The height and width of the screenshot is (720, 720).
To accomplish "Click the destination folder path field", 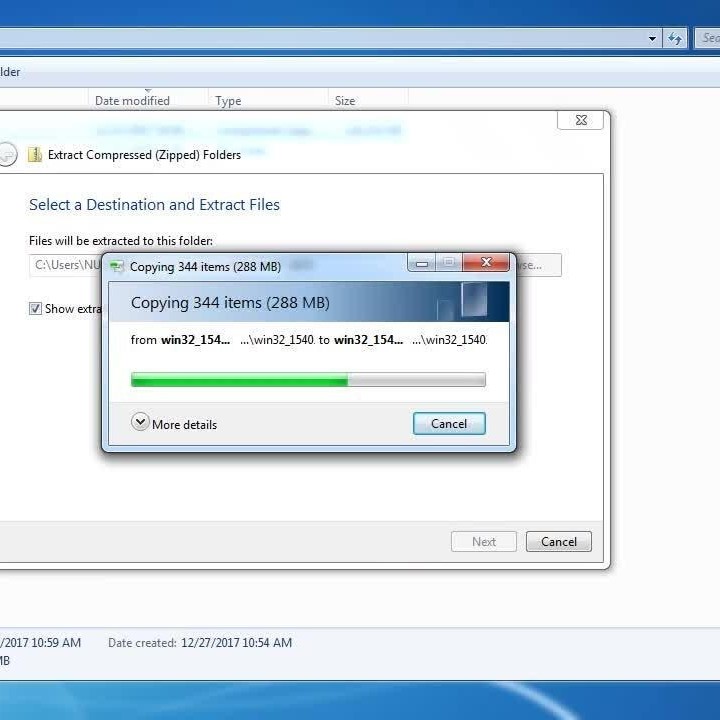I will pyautogui.click(x=66, y=265).
